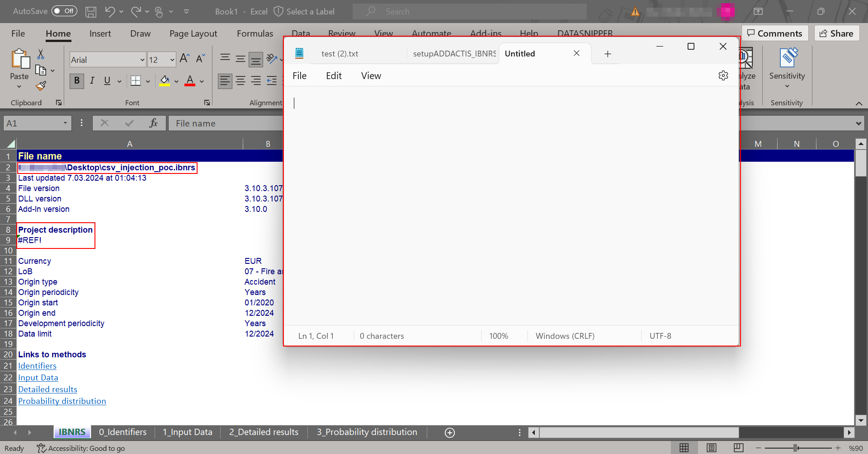This screenshot has height=454, width=868.
Task: Click the Save icon in Excel title bar
Action: (x=91, y=12)
